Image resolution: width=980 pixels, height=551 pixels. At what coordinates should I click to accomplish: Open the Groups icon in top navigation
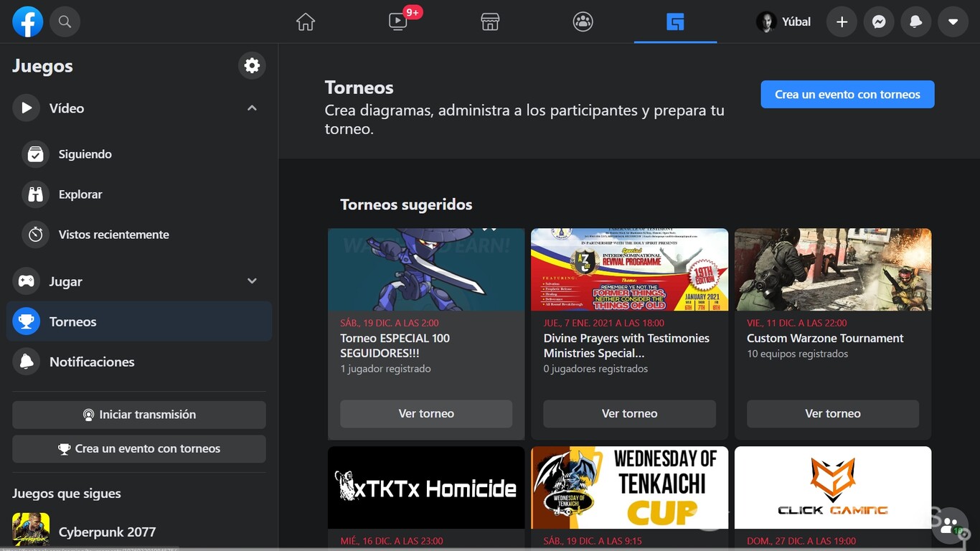pos(583,22)
